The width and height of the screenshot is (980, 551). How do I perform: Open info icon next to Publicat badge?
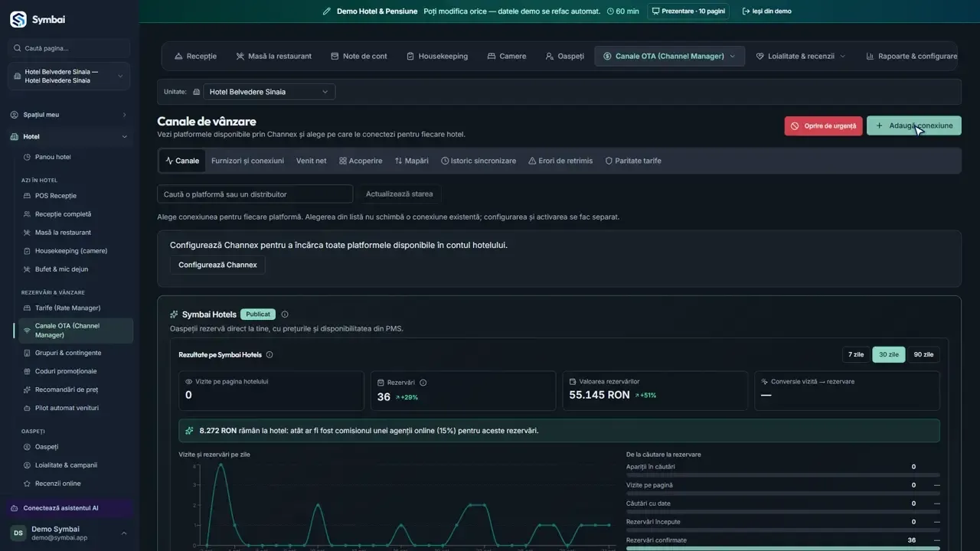(x=285, y=315)
